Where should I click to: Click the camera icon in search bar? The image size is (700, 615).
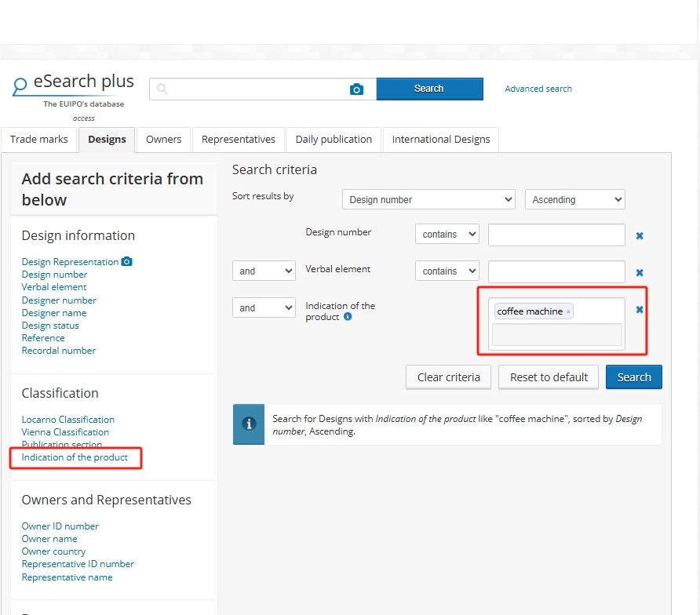356,89
